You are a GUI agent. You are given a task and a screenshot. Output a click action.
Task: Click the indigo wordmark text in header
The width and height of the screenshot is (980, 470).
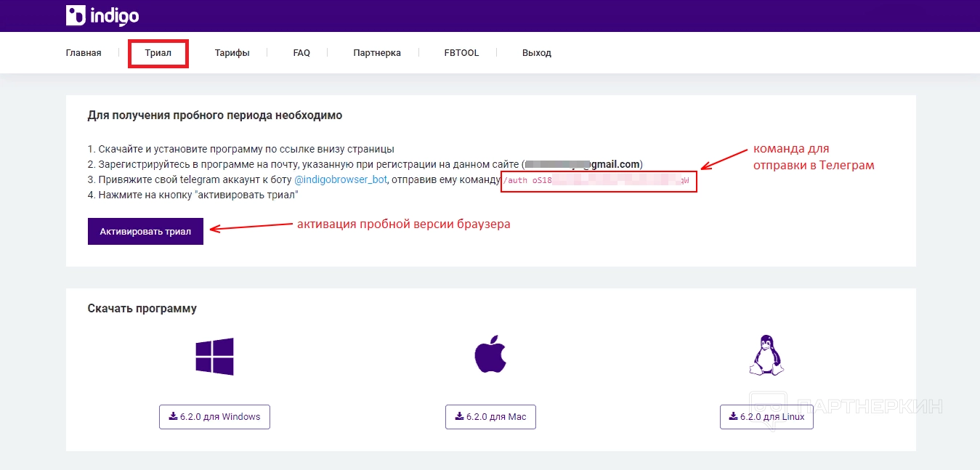click(x=115, y=15)
